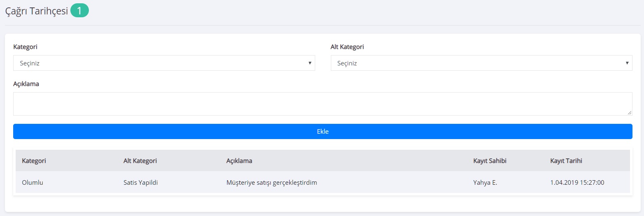Screen dimensions: 644x216
Task: Open the Alt Kategori dropdown showing Seçiniz
Action: [481, 63]
